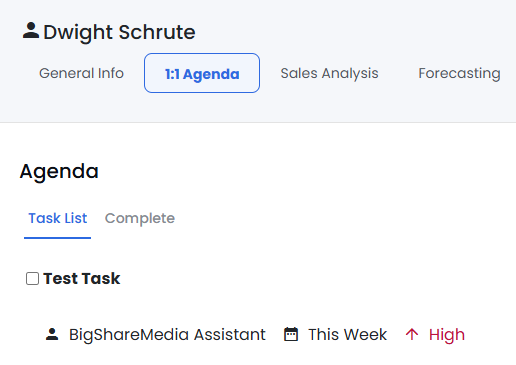
Task: Open the General Info tab
Action: coord(81,73)
